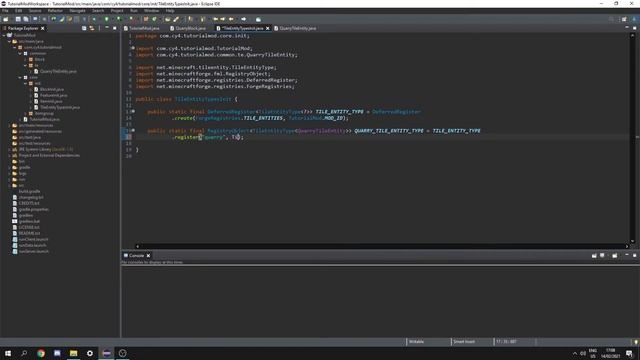Image resolution: width=640 pixels, height=360 pixels.
Task: Open the Navigate menu
Action: point(77,11)
